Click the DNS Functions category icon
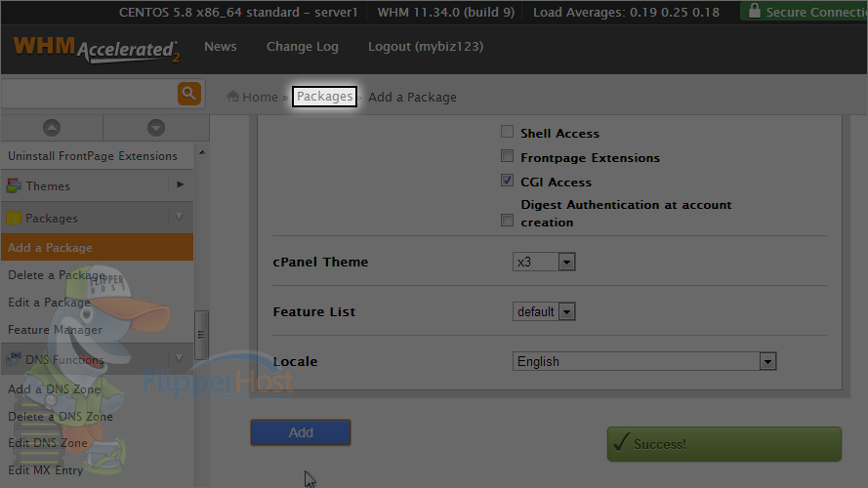This screenshot has height=488, width=868. [x=14, y=359]
